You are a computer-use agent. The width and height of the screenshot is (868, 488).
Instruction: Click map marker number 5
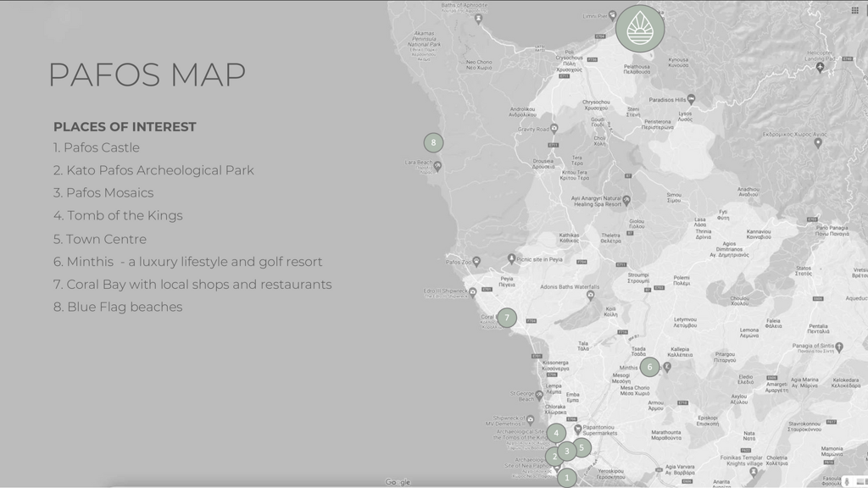pos(581,446)
